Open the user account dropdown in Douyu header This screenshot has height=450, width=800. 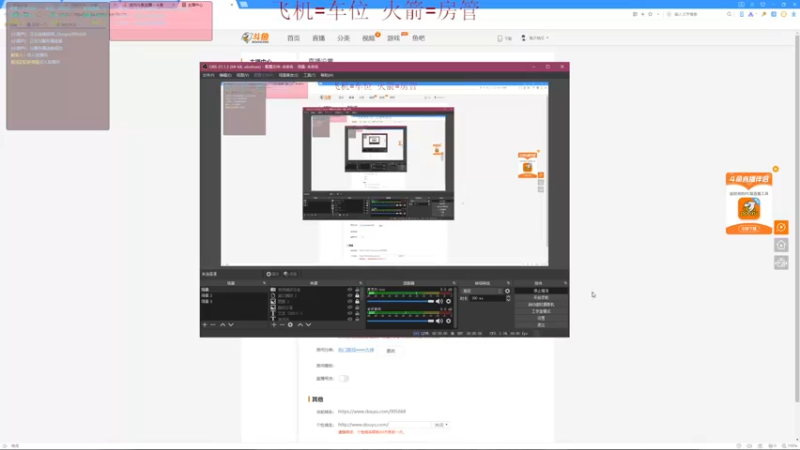point(536,38)
